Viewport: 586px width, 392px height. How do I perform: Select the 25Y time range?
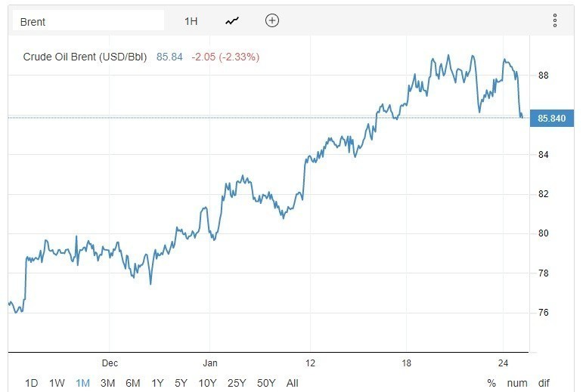click(x=237, y=383)
